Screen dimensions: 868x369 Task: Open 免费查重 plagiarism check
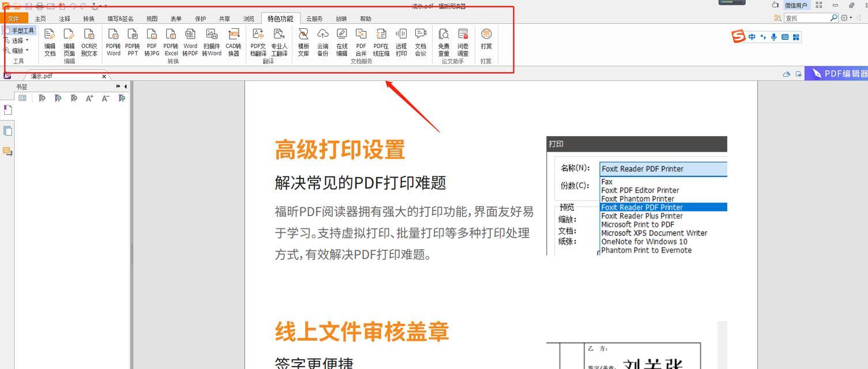click(x=444, y=43)
